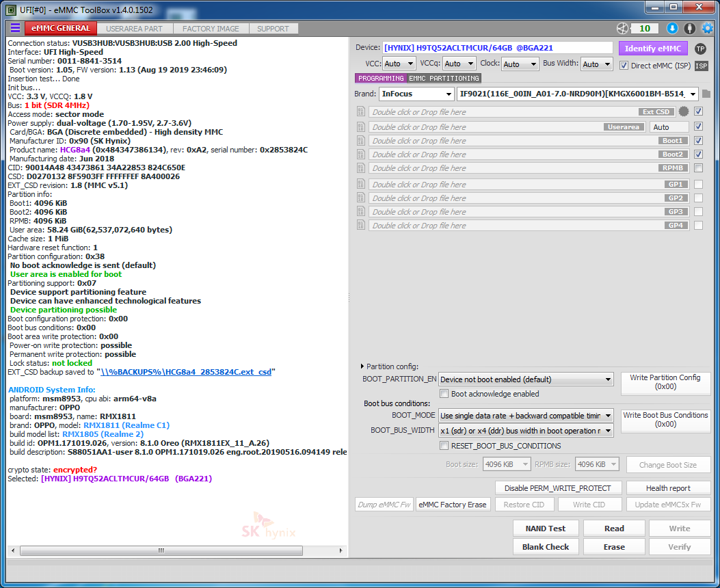Screen dimensions: 720x588
Task: Switch to EMMC PARTITIONING sub-tab
Action: 444,78
